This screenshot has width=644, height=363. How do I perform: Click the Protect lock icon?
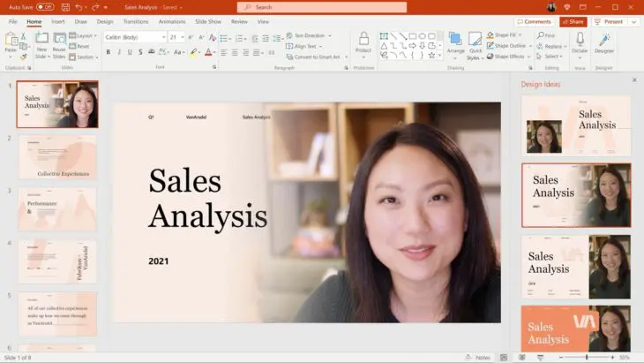(363, 40)
